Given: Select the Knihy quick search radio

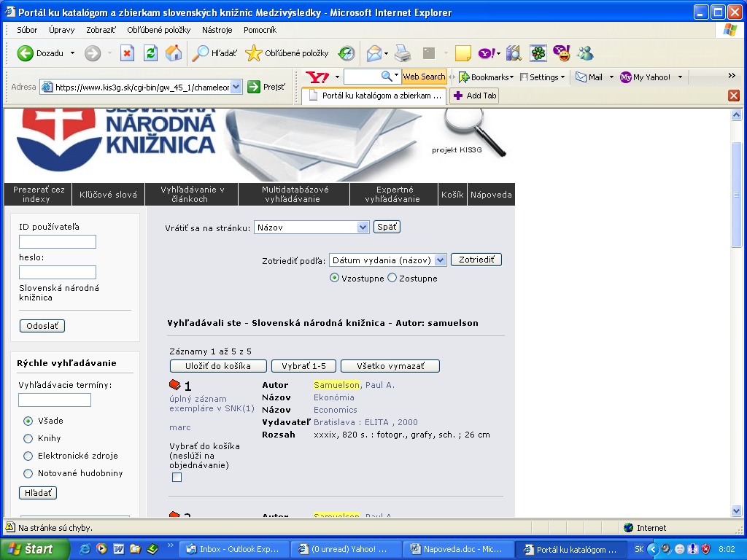Looking at the screenshot, I should 28,438.
